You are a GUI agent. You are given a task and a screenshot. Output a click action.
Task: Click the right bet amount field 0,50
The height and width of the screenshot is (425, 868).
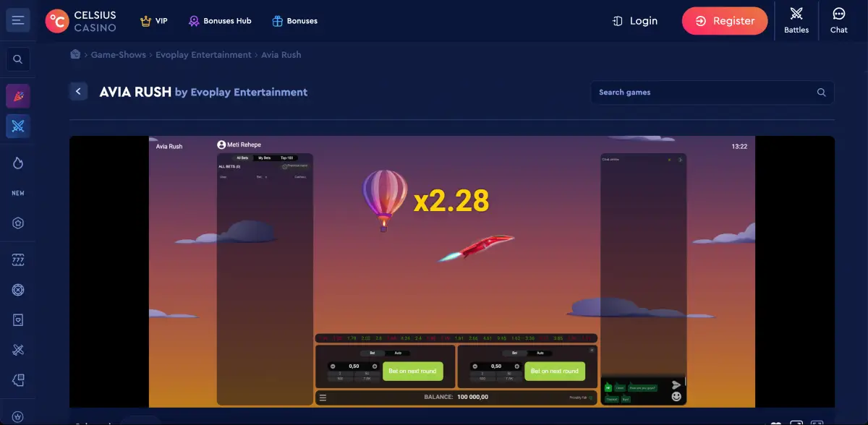pos(496,366)
